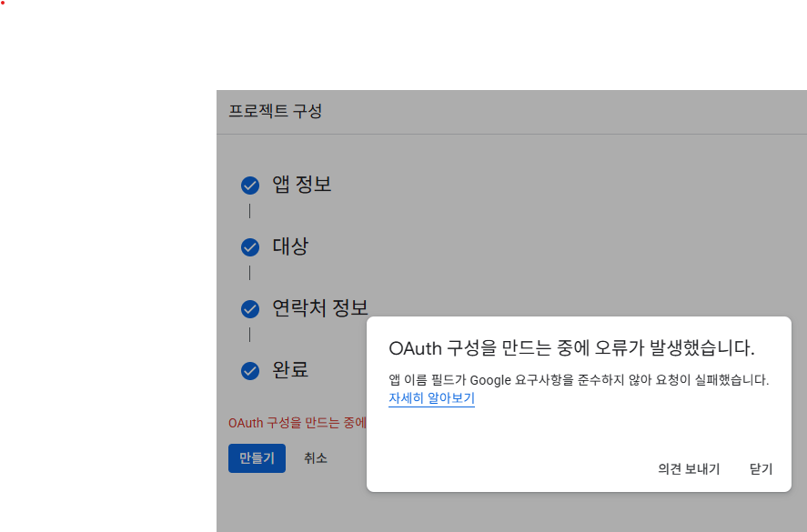Open the 연락처 정보 step label

pos(319,307)
